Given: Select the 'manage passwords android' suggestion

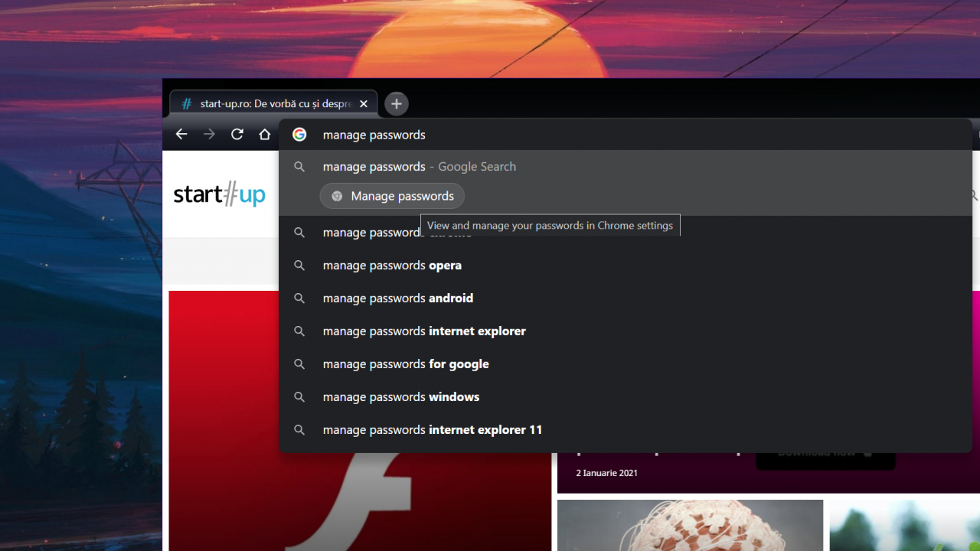Looking at the screenshot, I should [397, 298].
